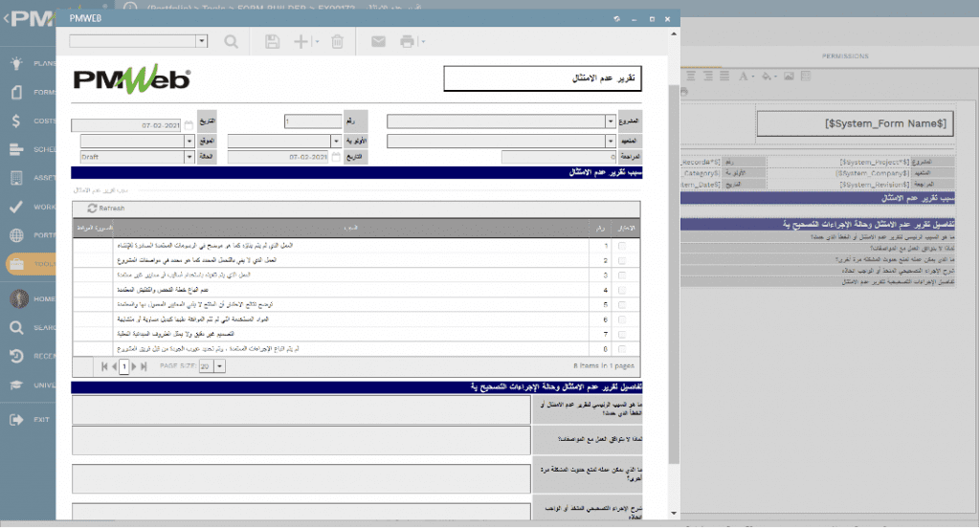The width and height of the screenshot is (980, 528).
Task: Tick the checkbox for row 3
Action: point(622,275)
